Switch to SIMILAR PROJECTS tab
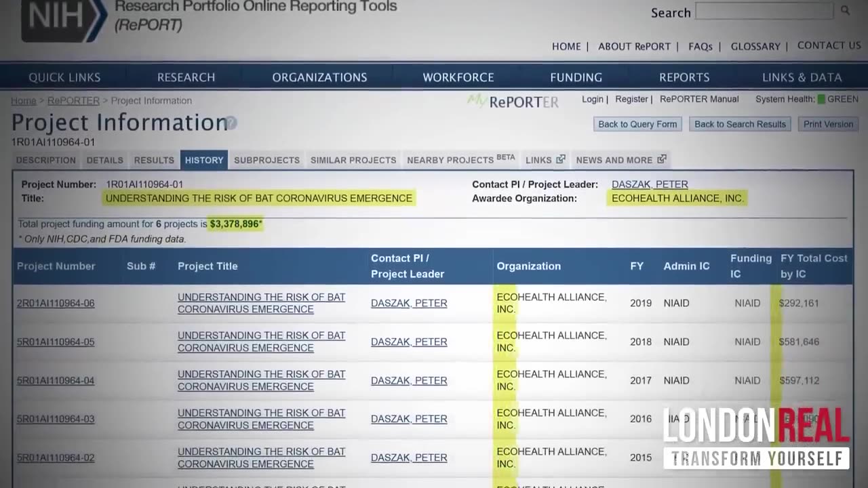The width and height of the screenshot is (868, 488). click(353, 160)
